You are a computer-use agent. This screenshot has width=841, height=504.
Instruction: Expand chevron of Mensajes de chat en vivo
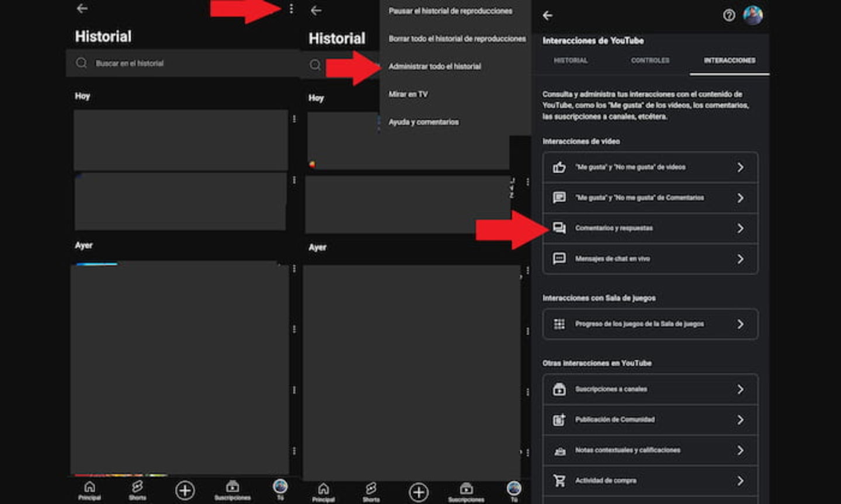pos(740,259)
